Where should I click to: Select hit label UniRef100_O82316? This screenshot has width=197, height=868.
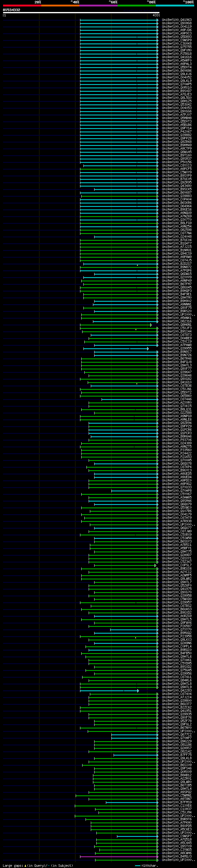177,321
